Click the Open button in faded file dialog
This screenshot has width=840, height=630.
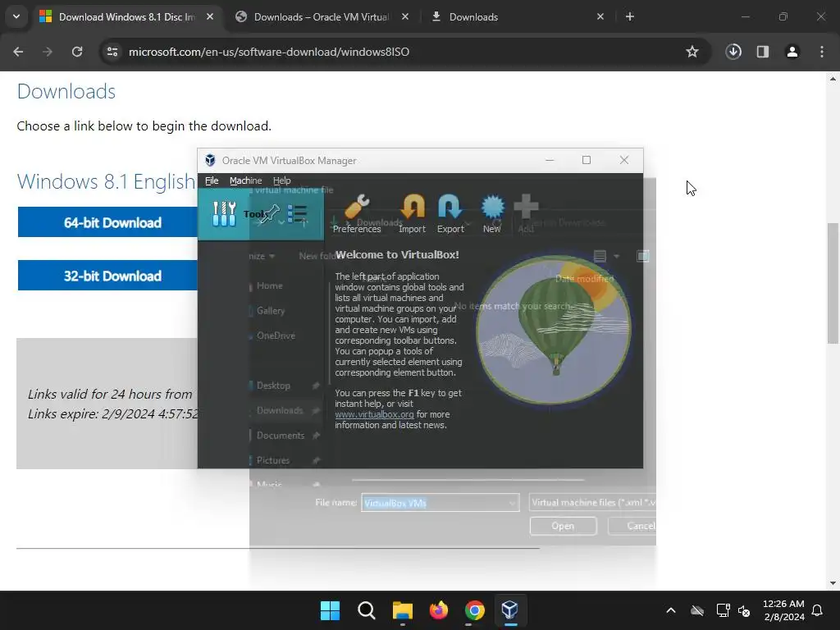[x=563, y=526]
